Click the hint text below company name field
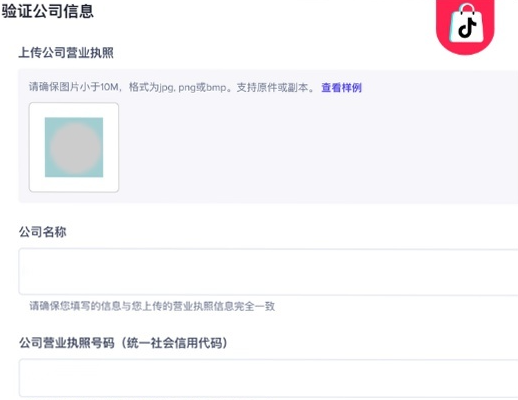This screenshot has height=400, width=518. (x=152, y=306)
